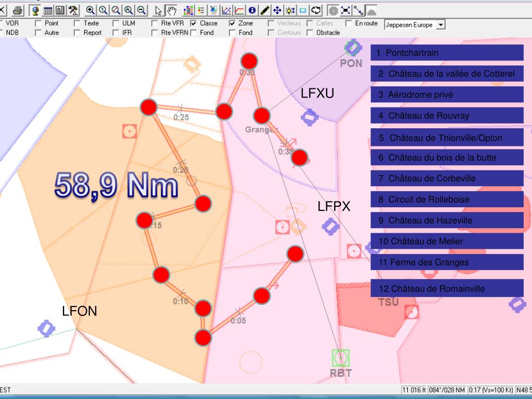Image resolution: width=532 pixels, height=399 pixels.
Task: Tick the Rte VFRN checkbox
Action: click(154, 33)
